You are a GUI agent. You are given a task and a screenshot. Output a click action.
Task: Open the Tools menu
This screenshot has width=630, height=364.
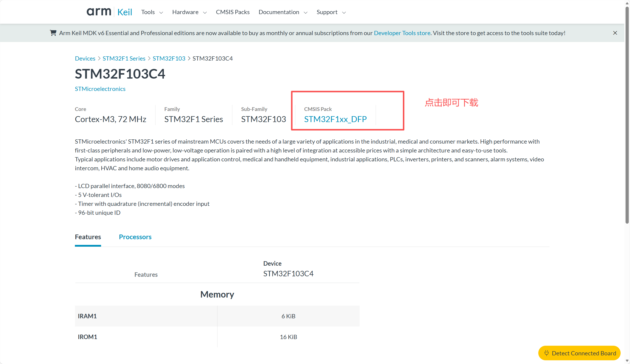(148, 12)
